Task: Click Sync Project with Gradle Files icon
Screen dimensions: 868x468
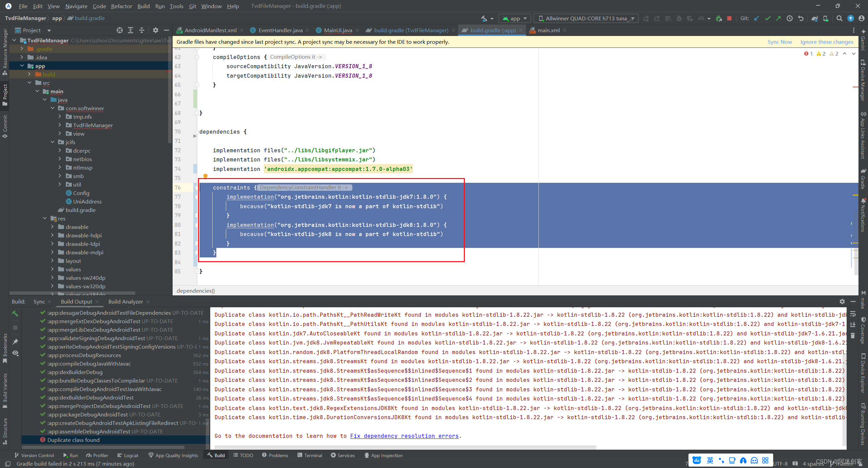Action: (814, 18)
